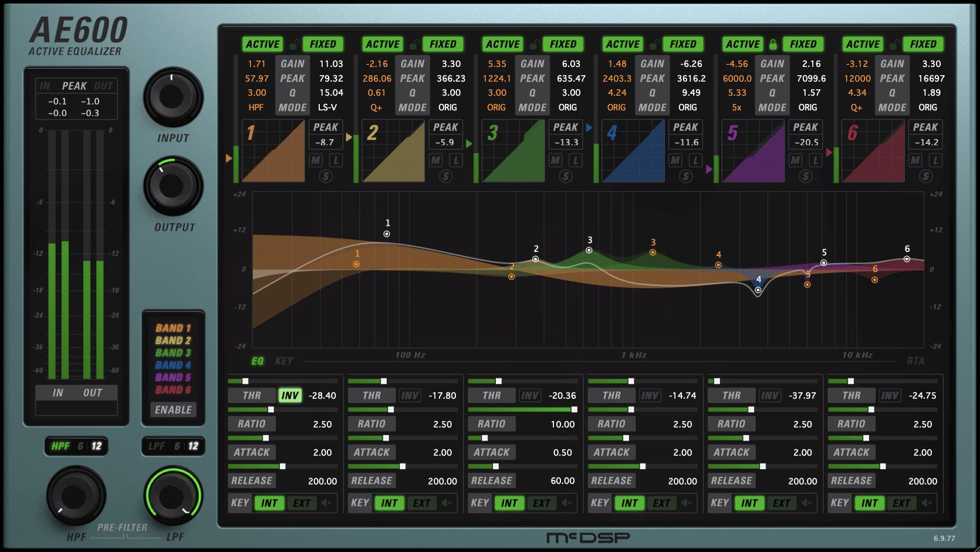Screen dimensions: 980x552
Task: Click band 6's S solo button
Action: pyautogui.click(x=925, y=176)
